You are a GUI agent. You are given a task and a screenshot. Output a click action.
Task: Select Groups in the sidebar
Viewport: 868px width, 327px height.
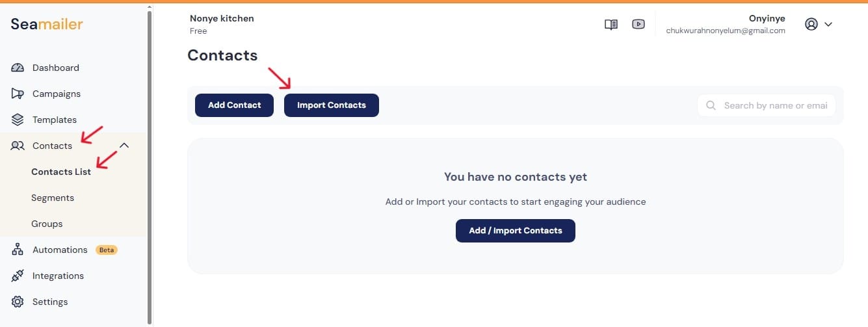click(x=47, y=224)
